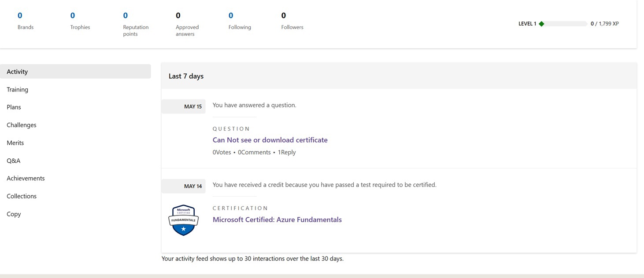Click the '0Votes • 0Comments • 1Reply' text
644x278 pixels.
point(254,152)
